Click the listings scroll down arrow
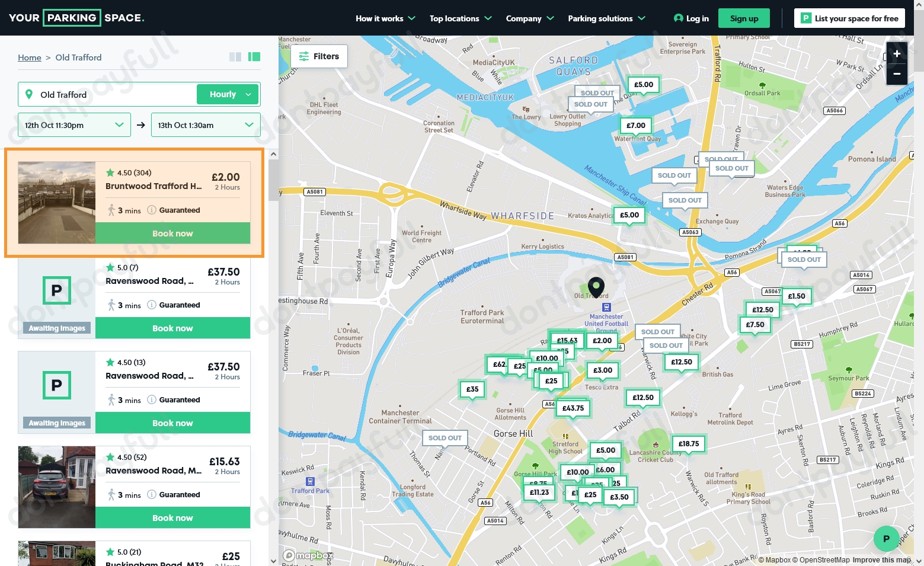The height and width of the screenshot is (566, 924). click(x=273, y=561)
